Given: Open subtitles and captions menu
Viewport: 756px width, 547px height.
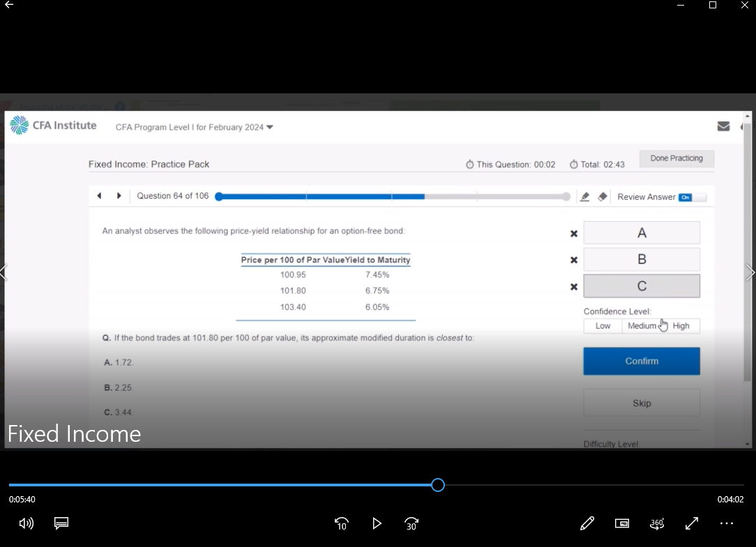Looking at the screenshot, I should (x=61, y=523).
